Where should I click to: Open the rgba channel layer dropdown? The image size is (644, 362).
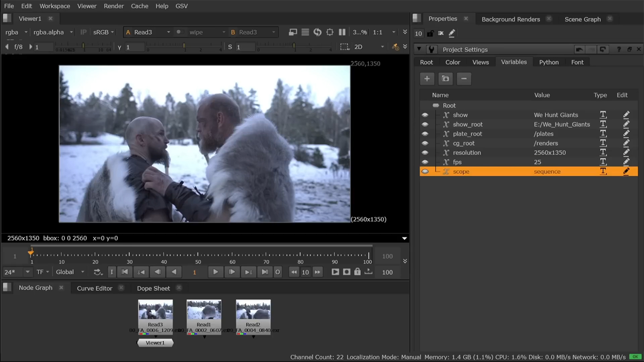click(16, 32)
